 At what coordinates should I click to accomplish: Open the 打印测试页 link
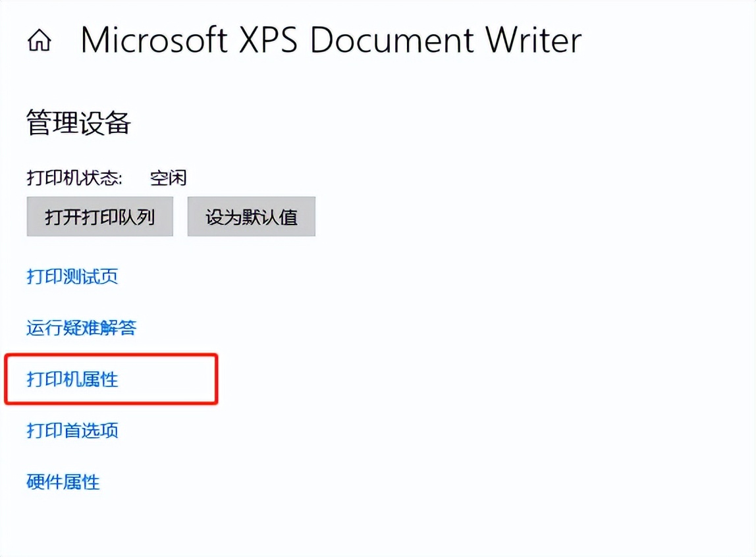coord(72,276)
